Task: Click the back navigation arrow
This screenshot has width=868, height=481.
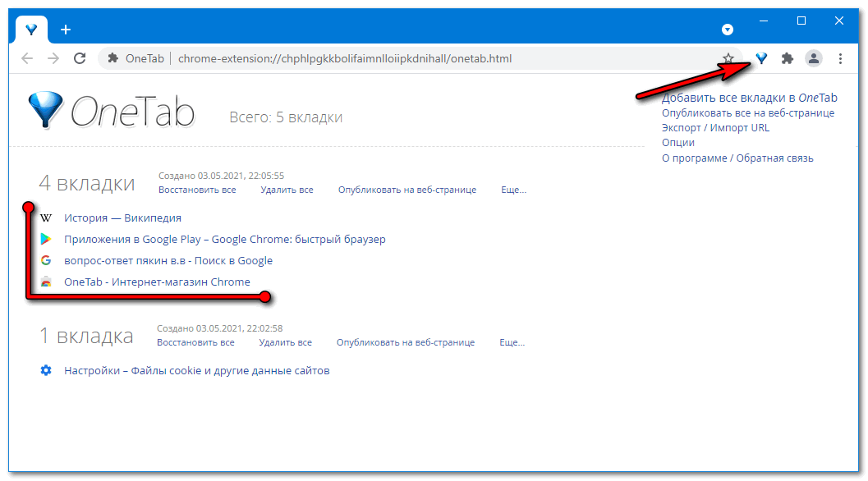Action: point(27,58)
